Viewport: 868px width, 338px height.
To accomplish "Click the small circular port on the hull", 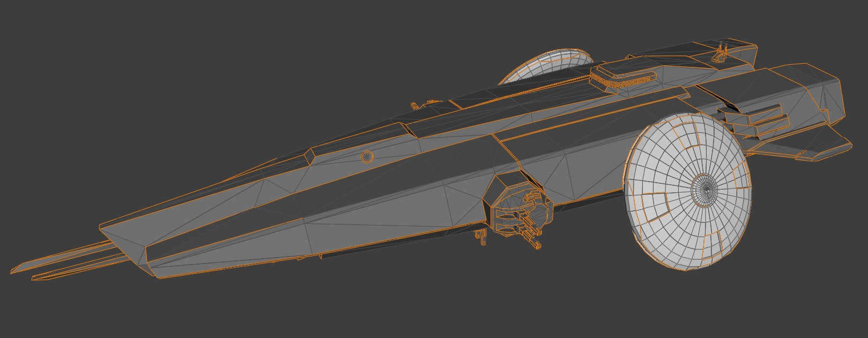I will pyautogui.click(x=367, y=157).
